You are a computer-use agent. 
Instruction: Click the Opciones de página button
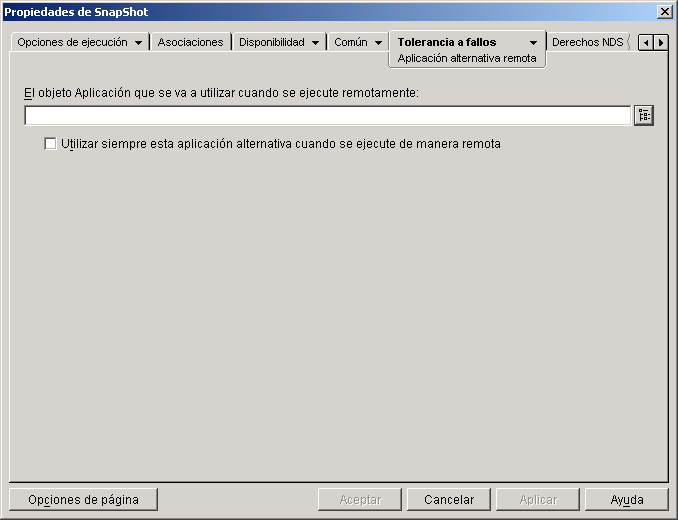tap(83, 500)
